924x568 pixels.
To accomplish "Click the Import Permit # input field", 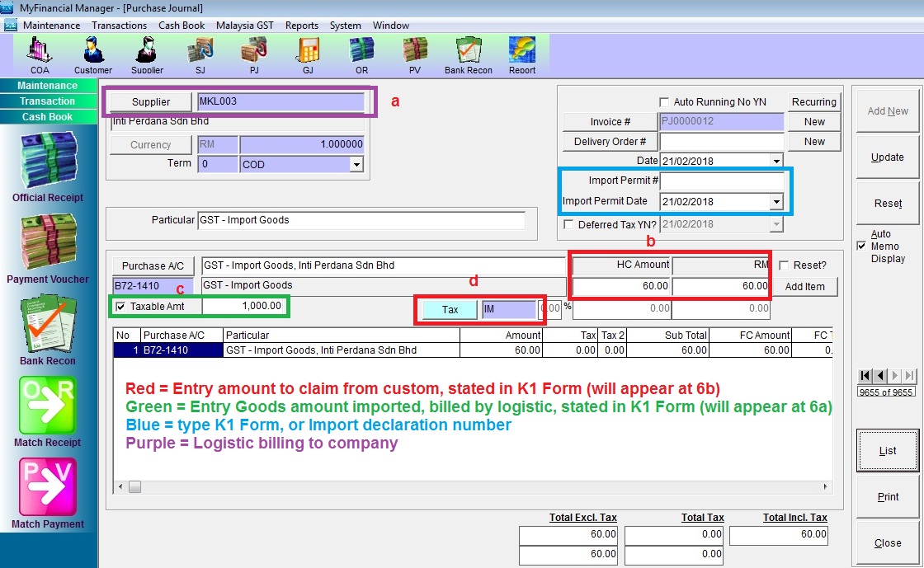I will pos(722,181).
